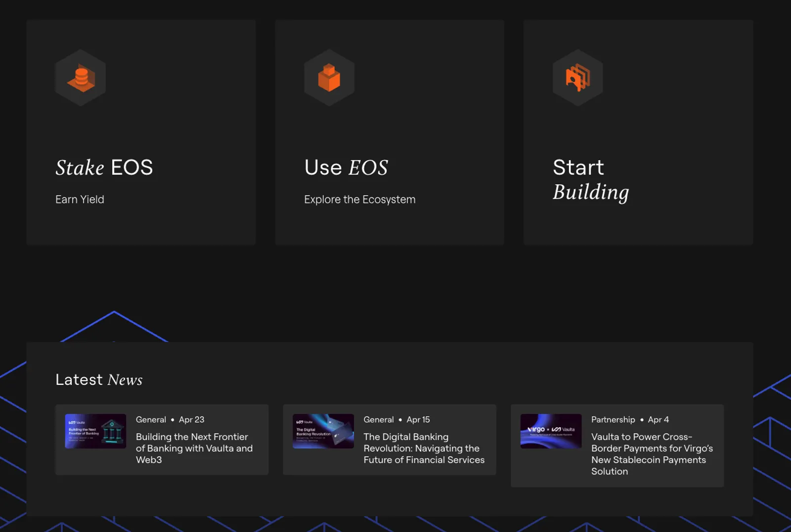Open the Use EOS heading
This screenshot has width=791, height=532.
(x=346, y=168)
